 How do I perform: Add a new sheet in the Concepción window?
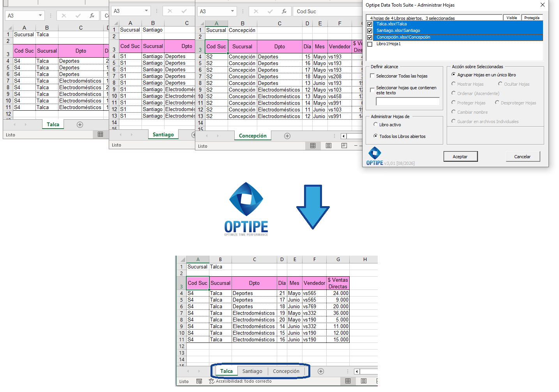[x=287, y=136]
